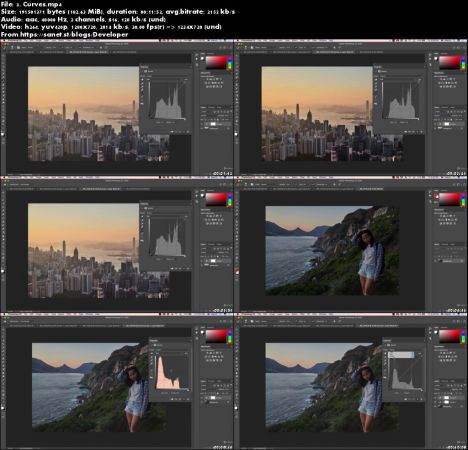
Task: Toggle the layer visibility eye icon below the pink histogram
Action: 184,399
